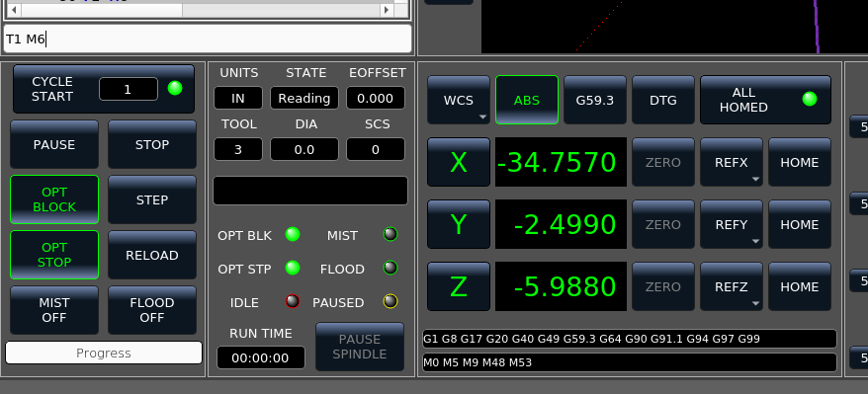
Task: Click the HOME button for Y axis
Action: tap(800, 224)
